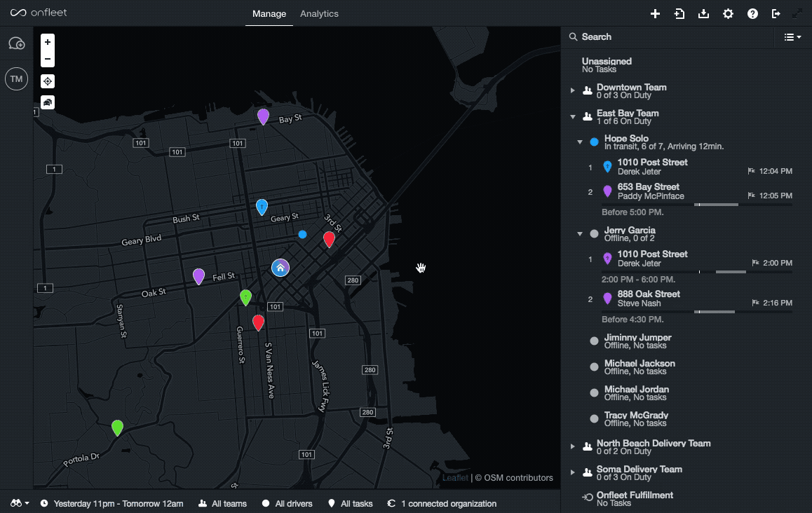Image resolution: width=812 pixels, height=513 pixels.
Task: Switch to the Analytics tab
Action: coord(319,14)
